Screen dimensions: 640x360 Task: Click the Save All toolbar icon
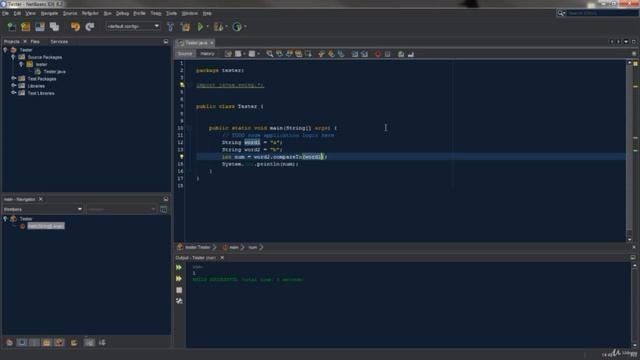pyautogui.click(x=54, y=27)
